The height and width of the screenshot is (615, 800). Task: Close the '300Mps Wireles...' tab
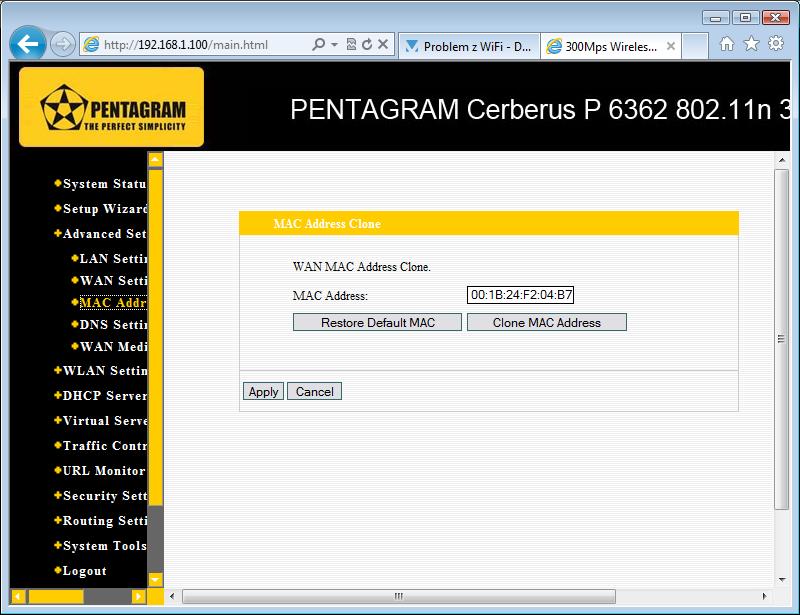pos(671,46)
